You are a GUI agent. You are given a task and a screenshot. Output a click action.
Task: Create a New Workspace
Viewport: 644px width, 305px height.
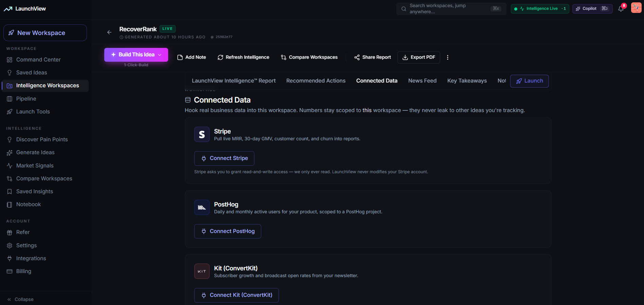coord(45,33)
